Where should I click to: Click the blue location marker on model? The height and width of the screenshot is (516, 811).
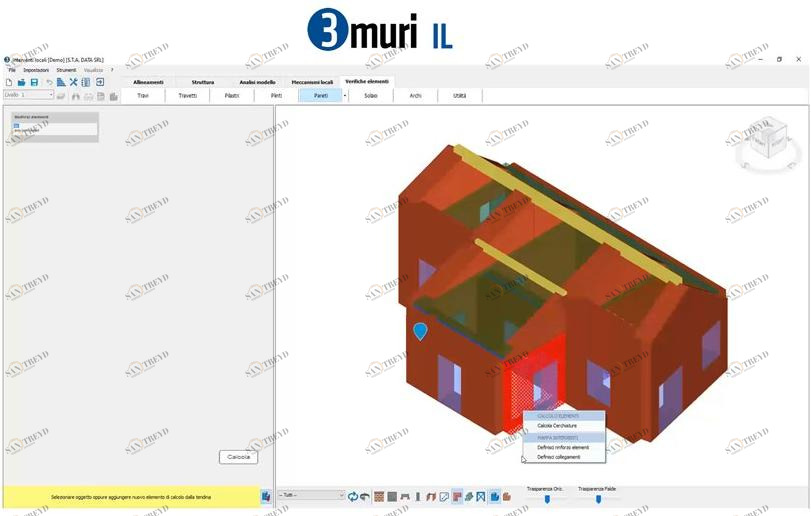(x=420, y=331)
